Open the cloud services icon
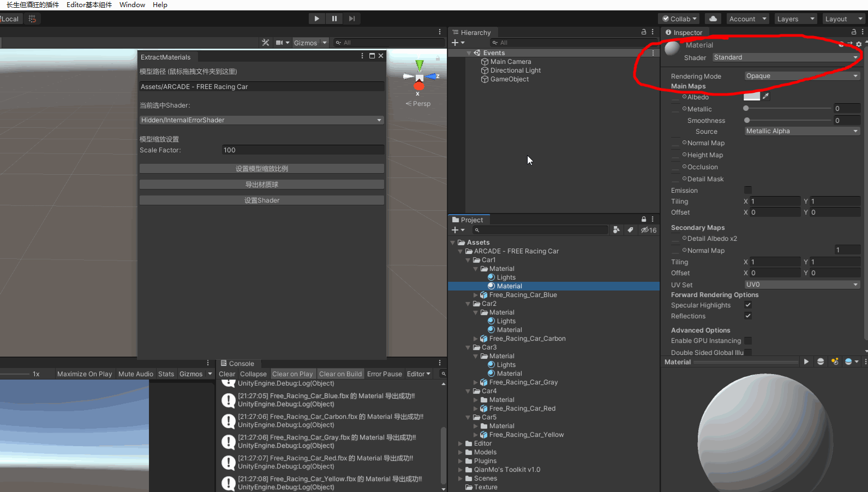868x492 pixels. pyautogui.click(x=713, y=19)
